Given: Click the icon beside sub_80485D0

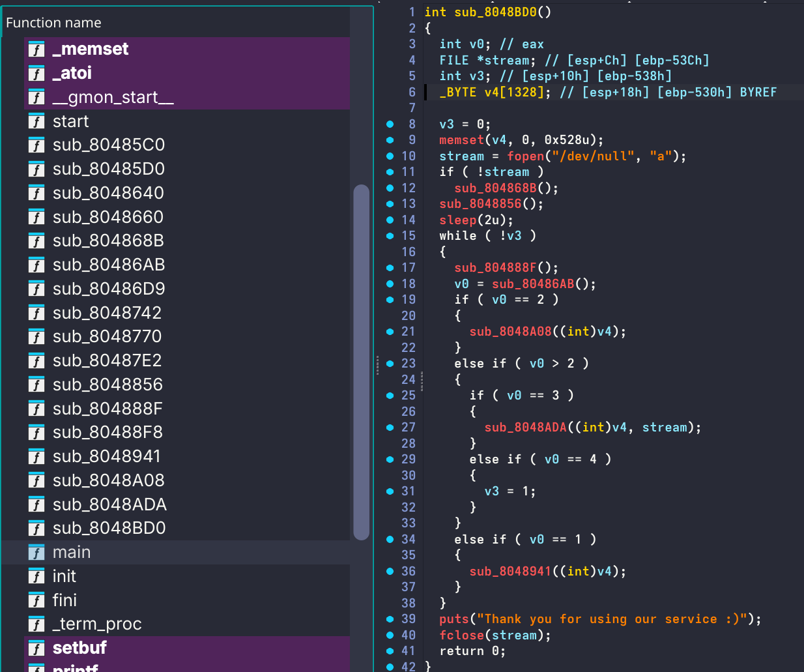Looking at the screenshot, I should pyautogui.click(x=36, y=169).
